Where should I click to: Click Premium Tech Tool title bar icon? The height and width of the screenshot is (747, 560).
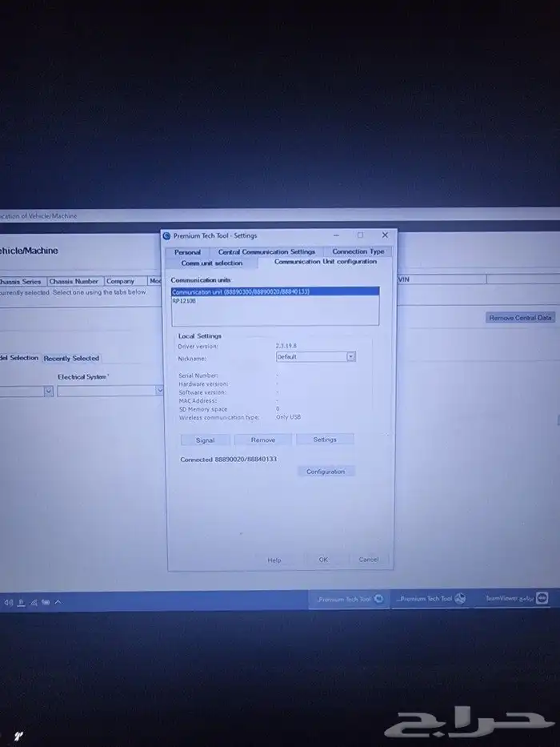click(x=166, y=236)
